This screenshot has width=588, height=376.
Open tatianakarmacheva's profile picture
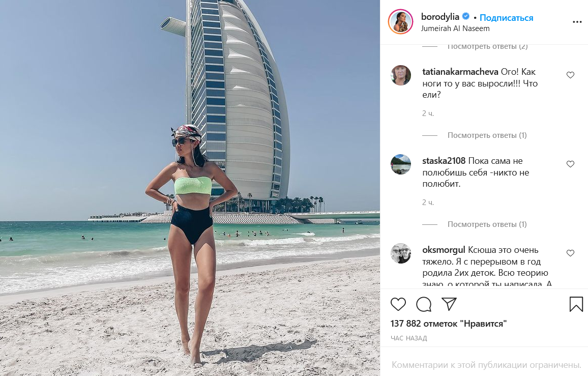click(x=401, y=75)
